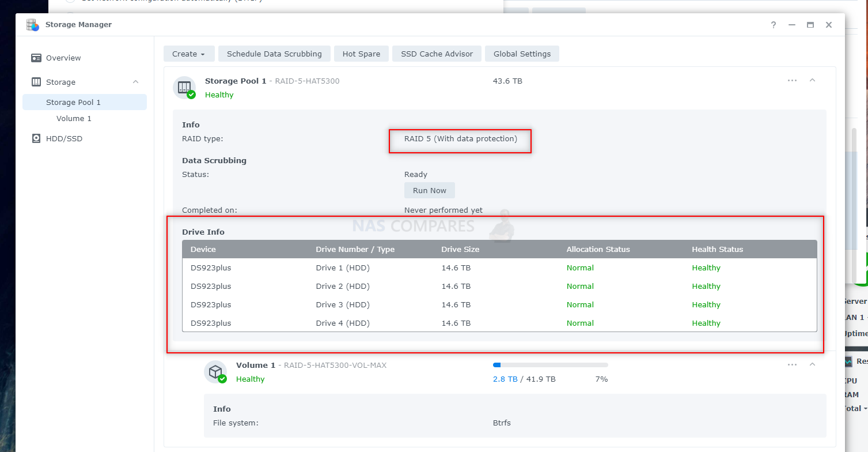Open the Storage Manager help question mark
868x452 pixels.
(774, 25)
